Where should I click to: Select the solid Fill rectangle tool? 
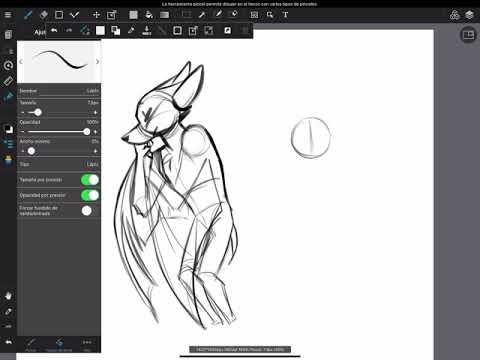click(133, 15)
